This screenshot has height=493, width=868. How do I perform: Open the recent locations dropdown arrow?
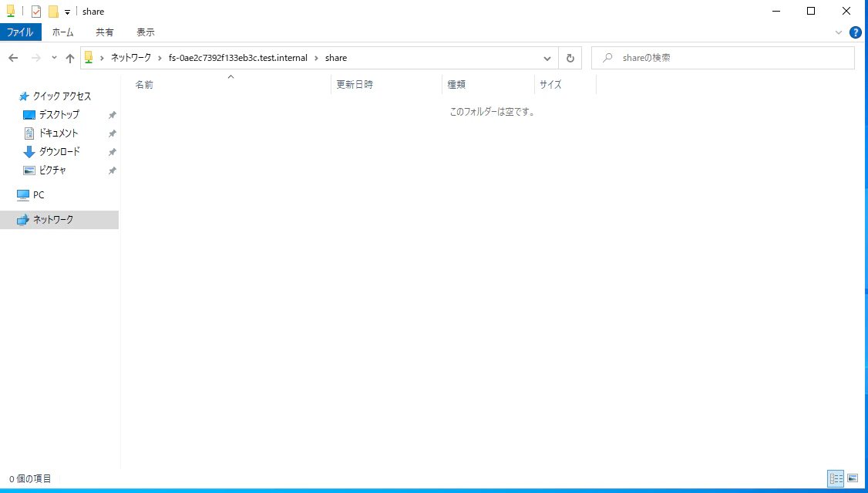[x=54, y=58]
